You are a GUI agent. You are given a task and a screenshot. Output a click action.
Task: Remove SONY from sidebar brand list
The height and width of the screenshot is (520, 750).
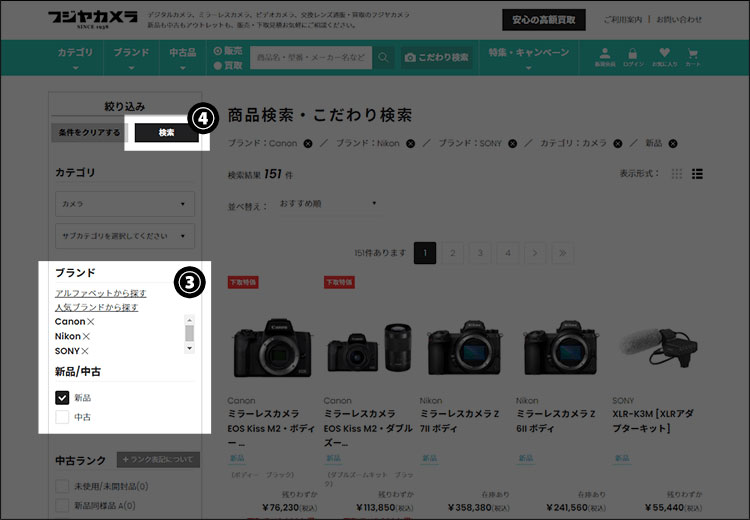[85, 352]
